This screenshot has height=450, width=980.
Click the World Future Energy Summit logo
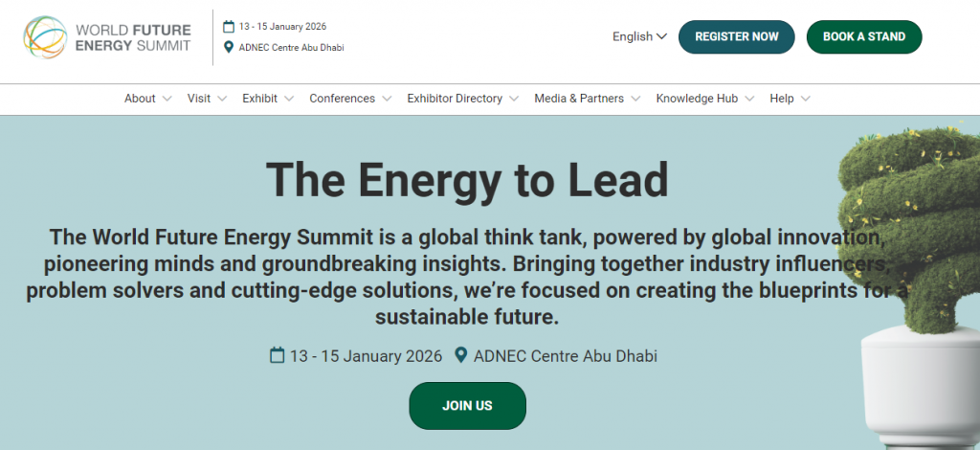click(x=107, y=37)
